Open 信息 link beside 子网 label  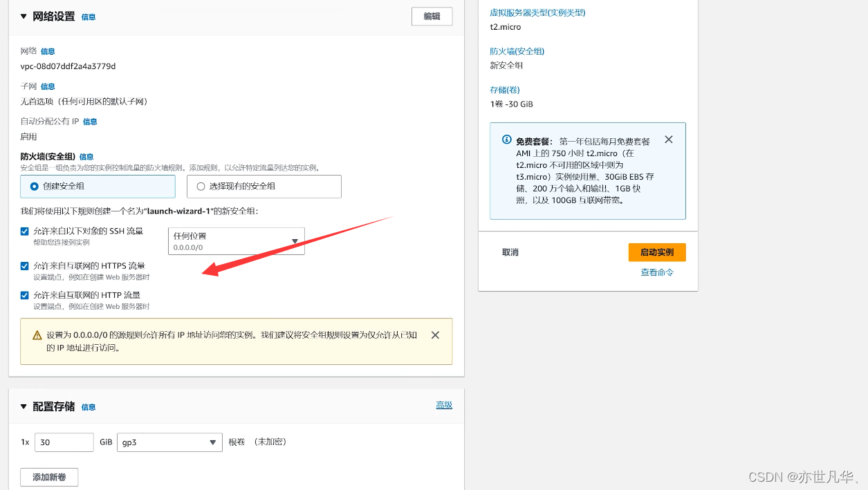pyautogui.click(x=48, y=86)
